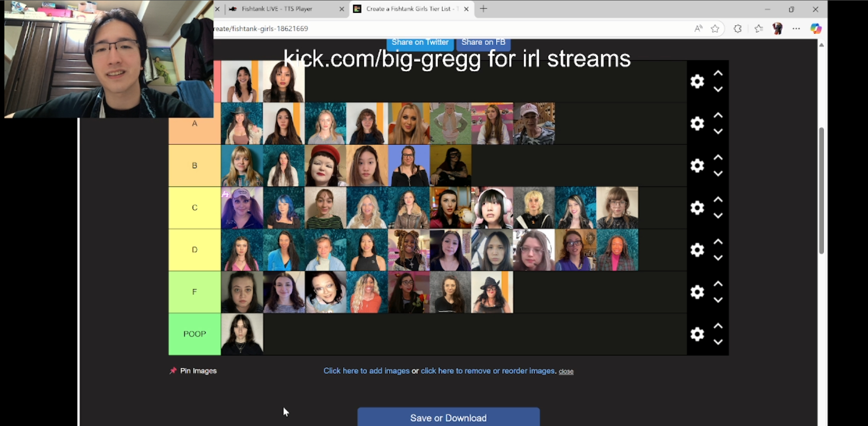Move tier A down with its down arrow
Screen dimensions: 868x426
(x=718, y=132)
